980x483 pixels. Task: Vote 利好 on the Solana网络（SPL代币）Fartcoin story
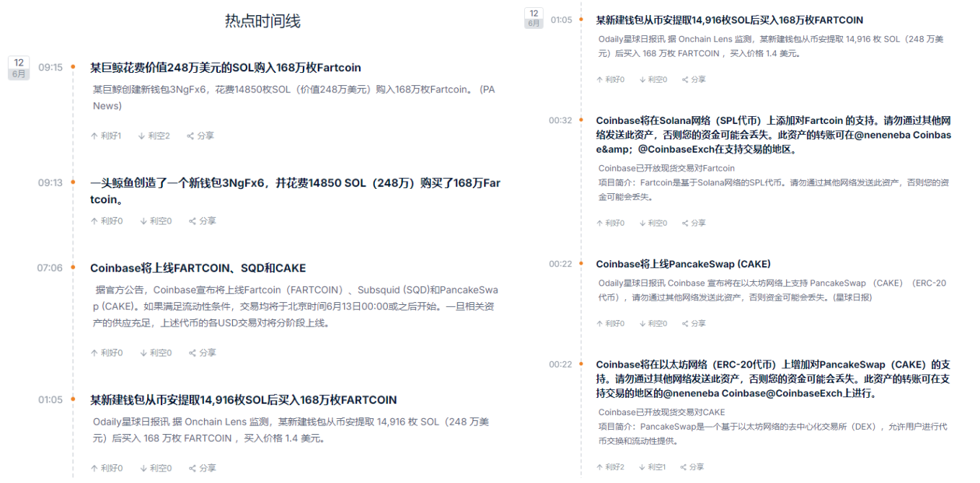pos(611,223)
